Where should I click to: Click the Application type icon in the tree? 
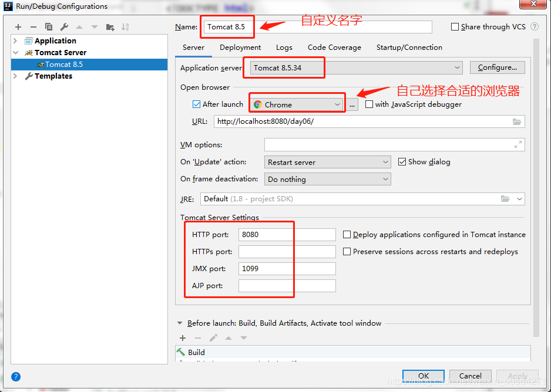(x=28, y=41)
